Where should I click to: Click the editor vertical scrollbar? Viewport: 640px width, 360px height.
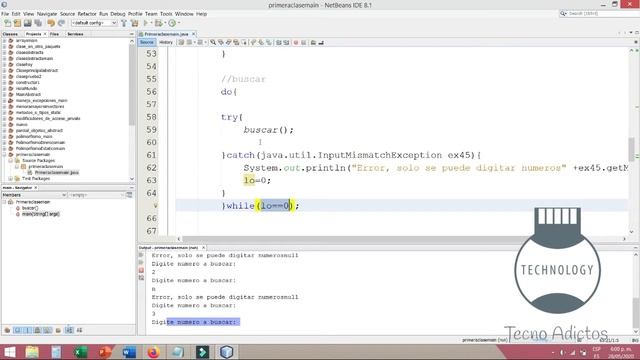point(631,149)
